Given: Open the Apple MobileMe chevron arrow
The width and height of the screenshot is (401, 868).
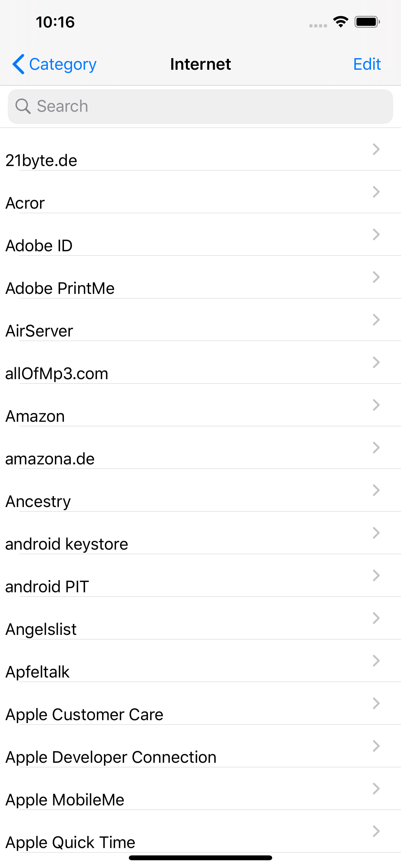Looking at the screenshot, I should (376, 789).
